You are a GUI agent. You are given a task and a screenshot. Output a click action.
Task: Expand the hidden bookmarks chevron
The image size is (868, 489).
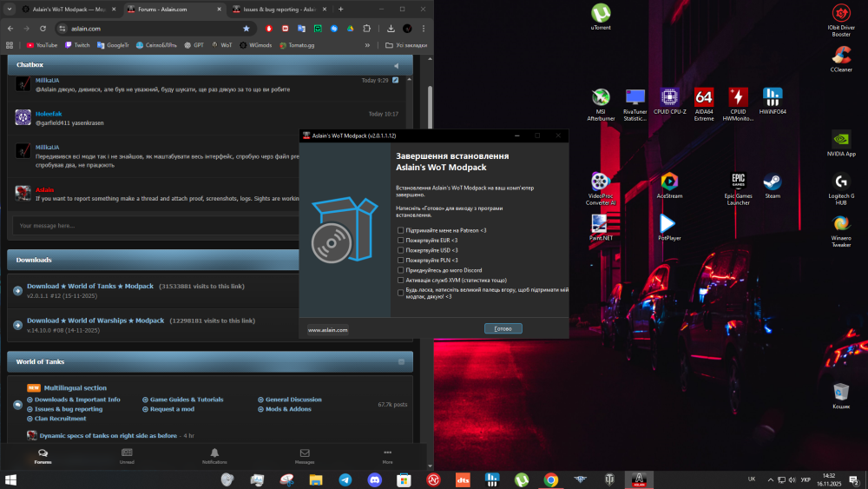(367, 45)
